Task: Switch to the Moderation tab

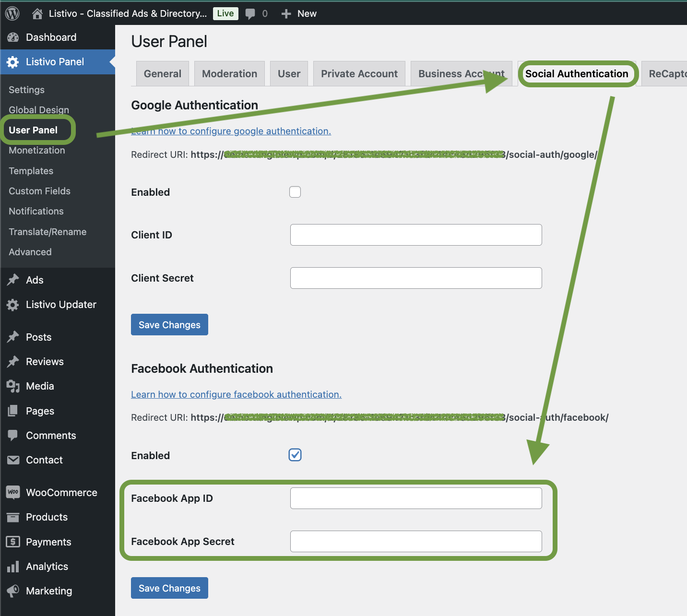Action: tap(229, 73)
